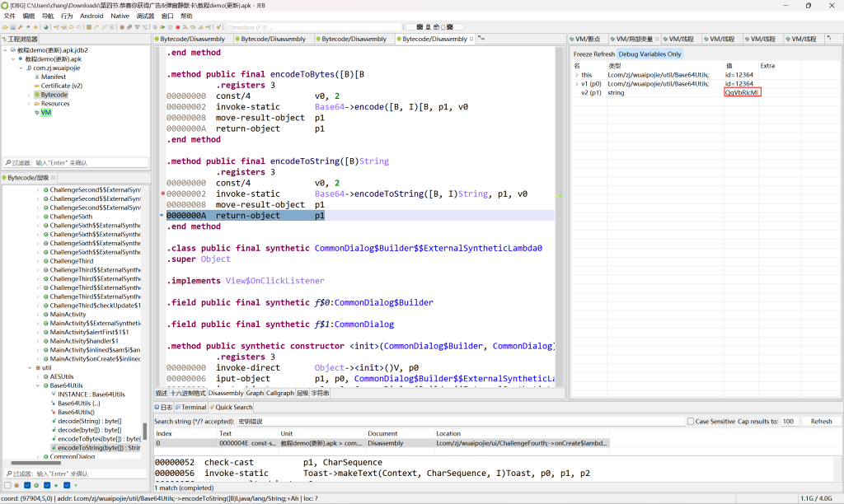Screen dimensions: 844x504
Task: Select the Manifest node icon in project tree
Action: coord(37,77)
